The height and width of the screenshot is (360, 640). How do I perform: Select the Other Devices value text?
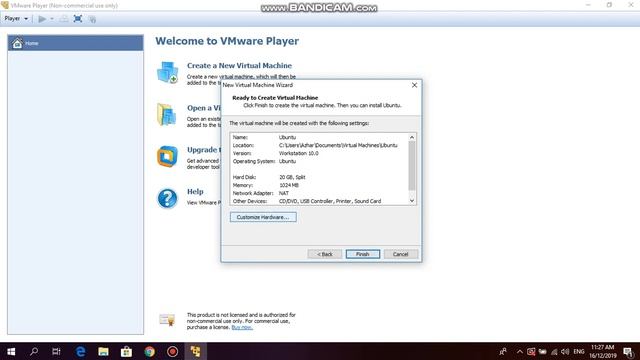[330, 201]
